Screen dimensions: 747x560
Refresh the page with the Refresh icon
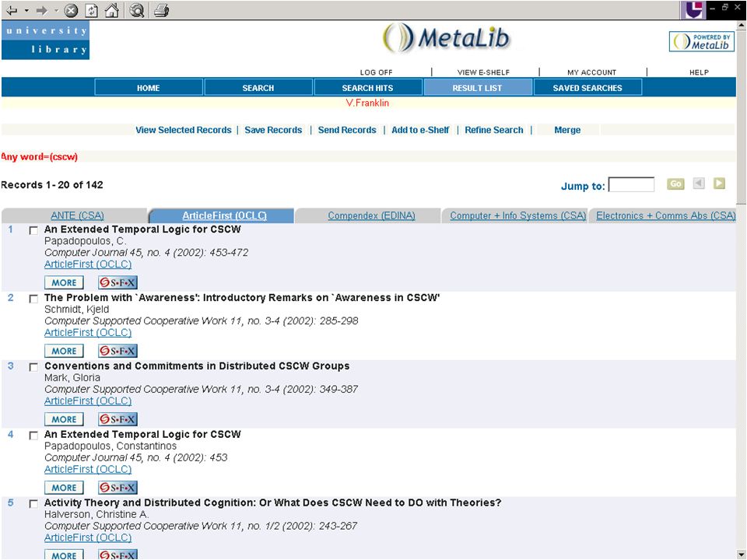pos(92,10)
